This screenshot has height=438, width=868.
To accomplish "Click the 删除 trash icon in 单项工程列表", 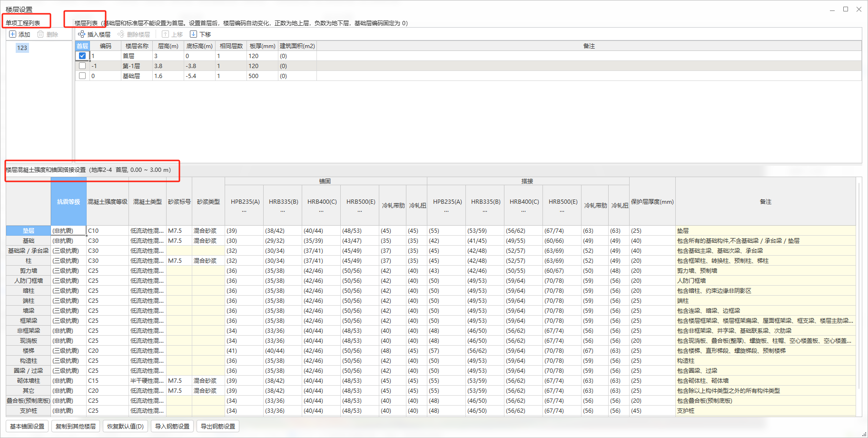I will coord(40,34).
